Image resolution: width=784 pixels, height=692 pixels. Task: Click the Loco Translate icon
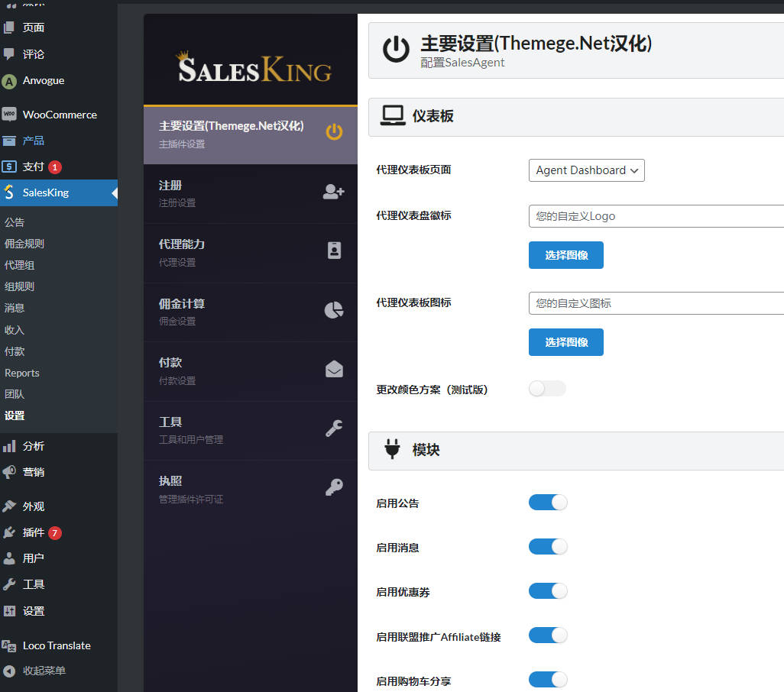click(9, 646)
